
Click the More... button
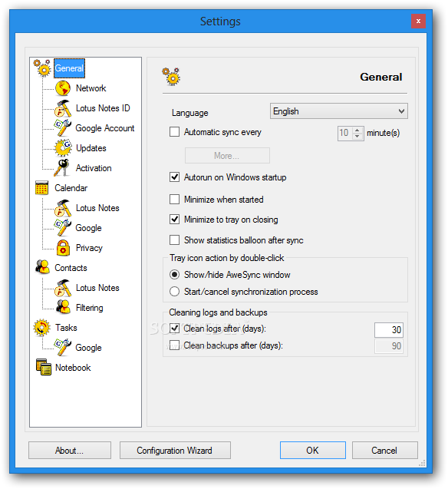click(227, 156)
